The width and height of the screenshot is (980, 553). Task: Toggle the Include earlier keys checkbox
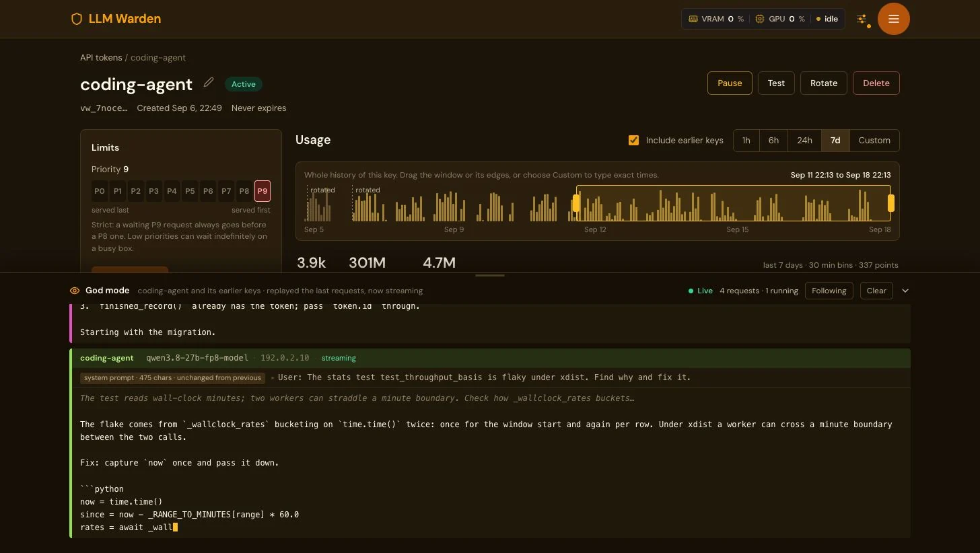(x=633, y=140)
